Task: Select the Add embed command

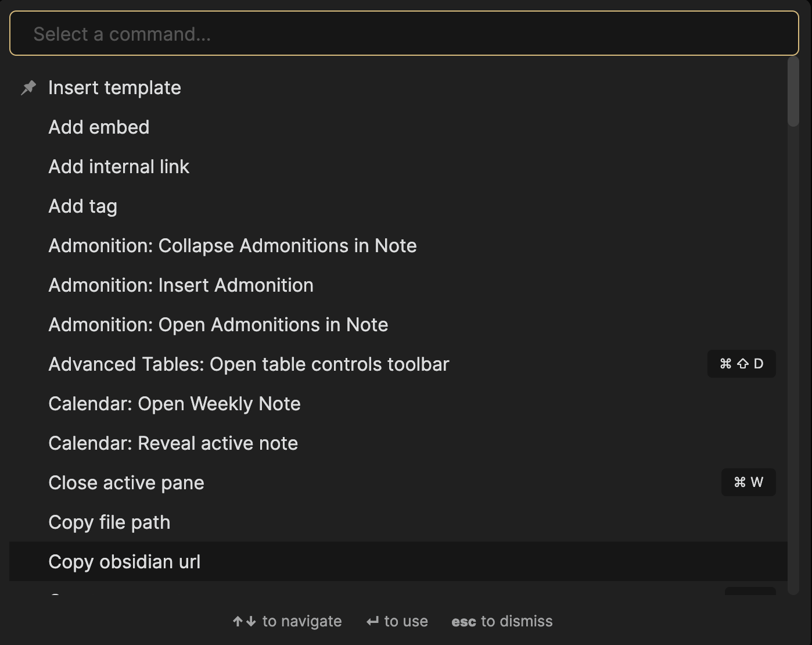Action: [398, 127]
